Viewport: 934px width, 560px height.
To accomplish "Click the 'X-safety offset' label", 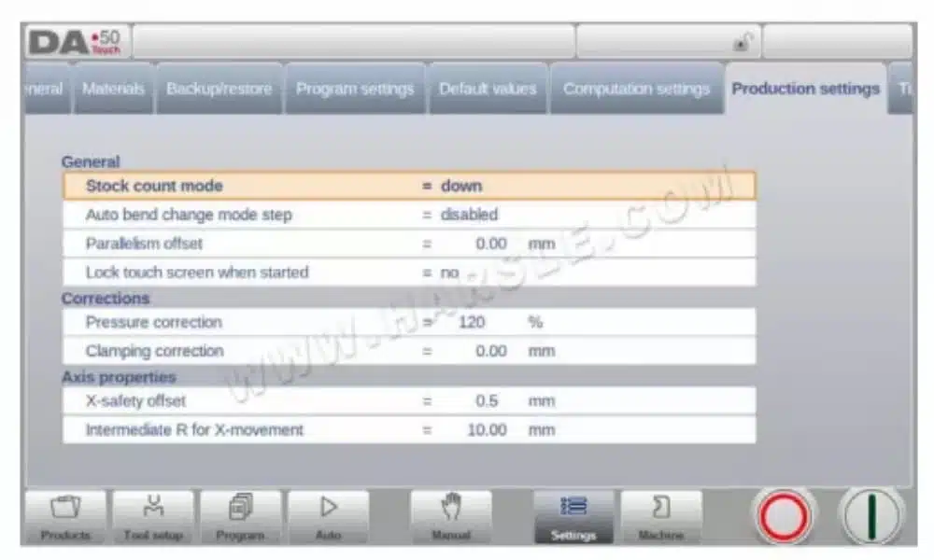I will click(x=135, y=401).
